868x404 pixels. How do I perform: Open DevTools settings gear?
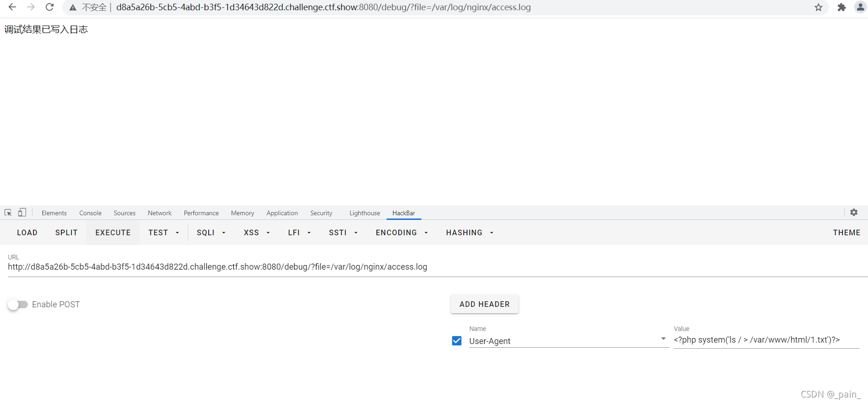pyautogui.click(x=854, y=212)
